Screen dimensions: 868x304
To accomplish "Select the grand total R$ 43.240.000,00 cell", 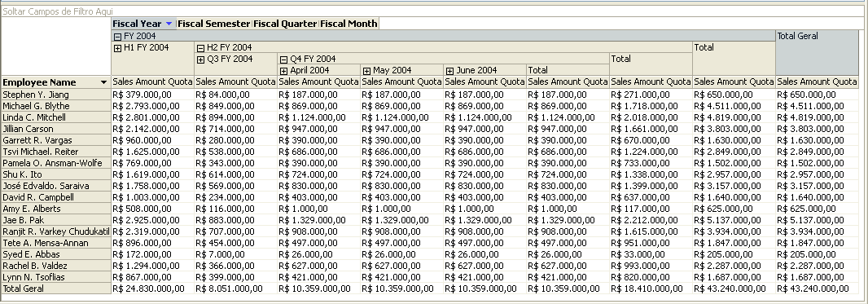I will pos(817,289).
